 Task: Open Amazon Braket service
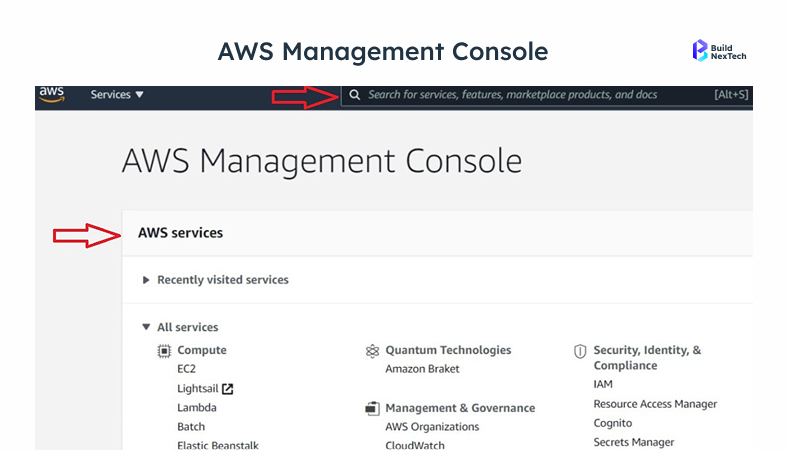tap(422, 369)
